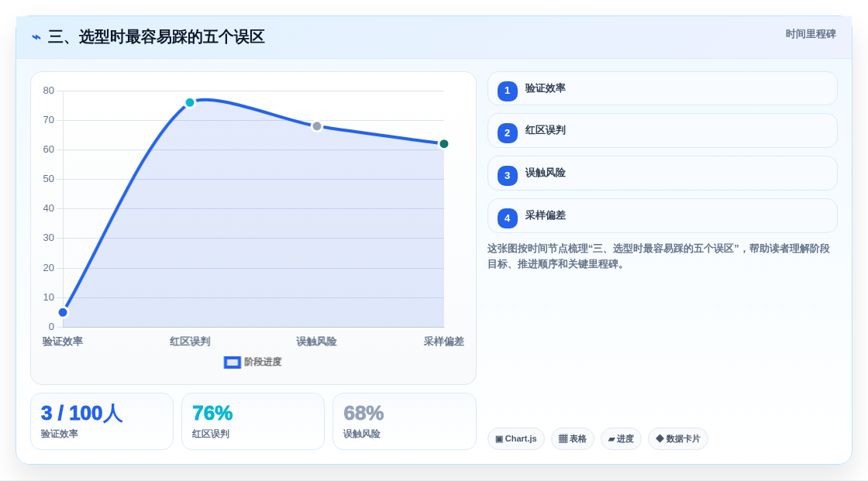868x481 pixels.
Task: Click the description paragraph starting 这张图按时间节点
Action: (658, 256)
